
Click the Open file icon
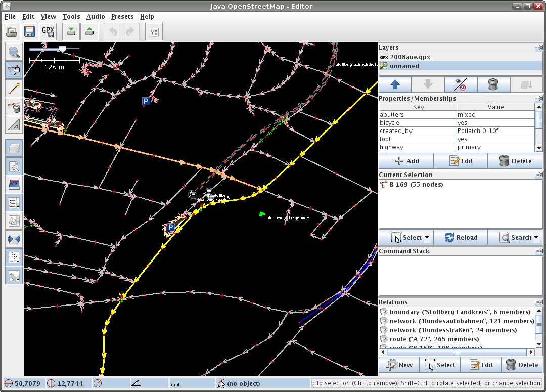click(12, 32)
